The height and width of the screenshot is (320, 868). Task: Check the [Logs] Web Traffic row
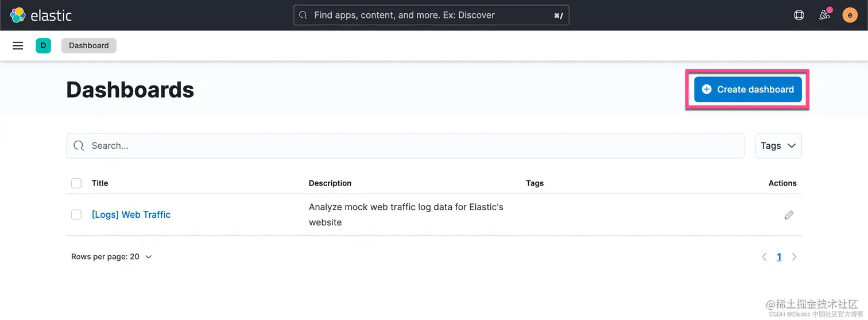76,215
